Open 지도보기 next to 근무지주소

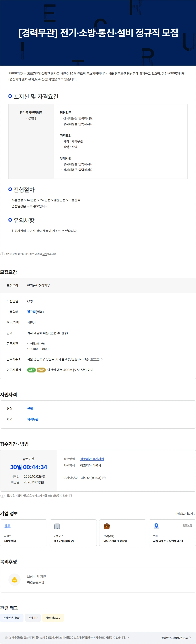click(96, 359)
